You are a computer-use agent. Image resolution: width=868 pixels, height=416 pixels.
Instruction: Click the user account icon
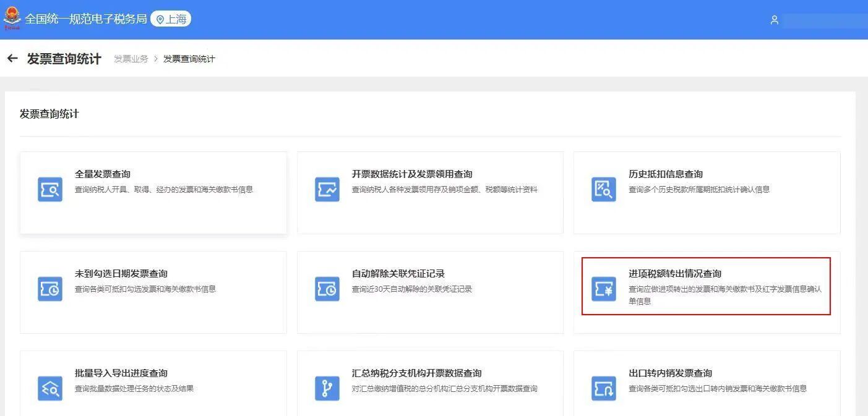click(x=774, y=20)
